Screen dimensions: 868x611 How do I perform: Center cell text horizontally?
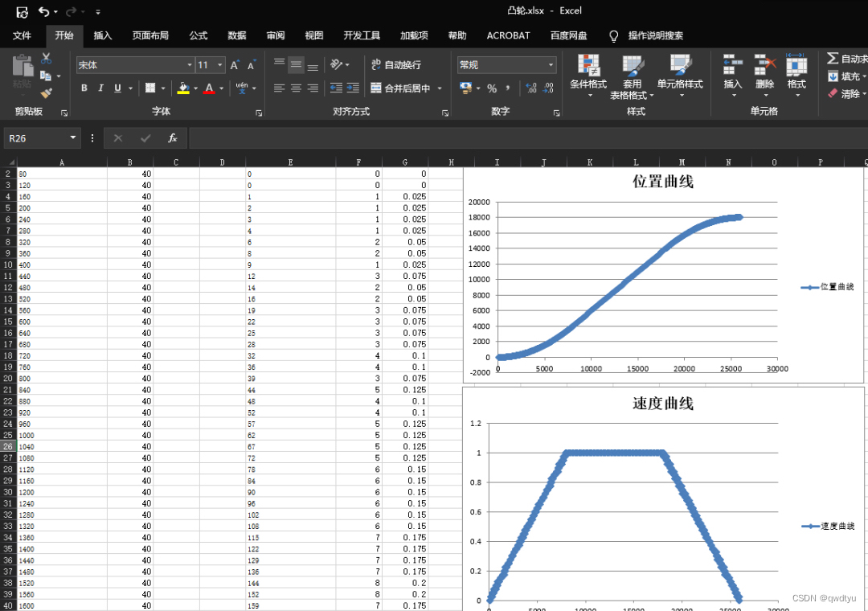point(296,88)
